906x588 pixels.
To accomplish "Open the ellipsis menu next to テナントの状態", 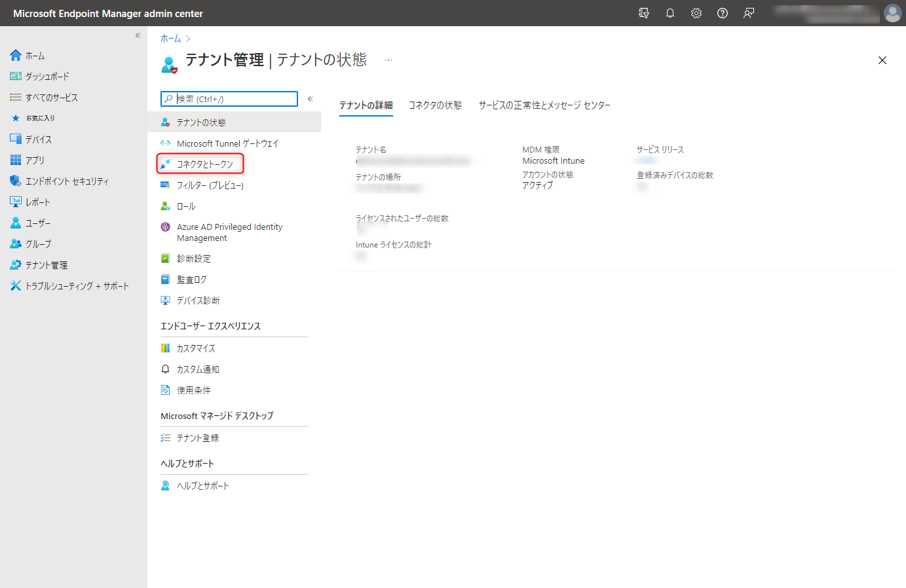I will tap(388, 60).
